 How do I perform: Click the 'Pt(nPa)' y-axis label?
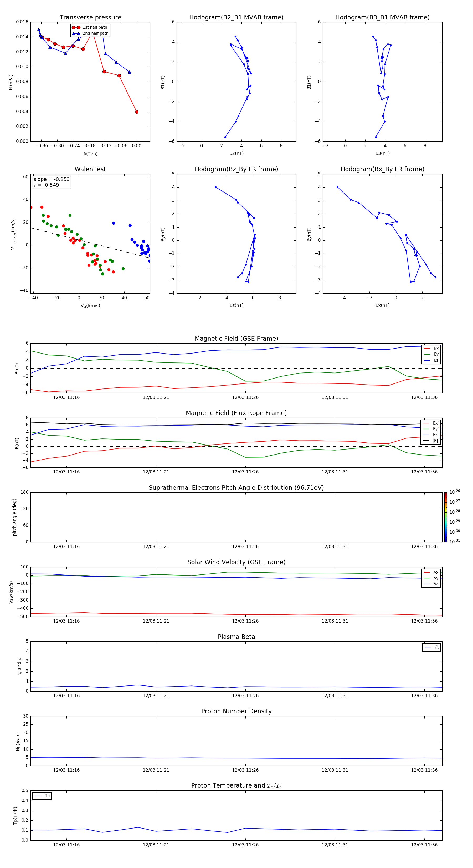pyautogui.click(x=11, y=82)
